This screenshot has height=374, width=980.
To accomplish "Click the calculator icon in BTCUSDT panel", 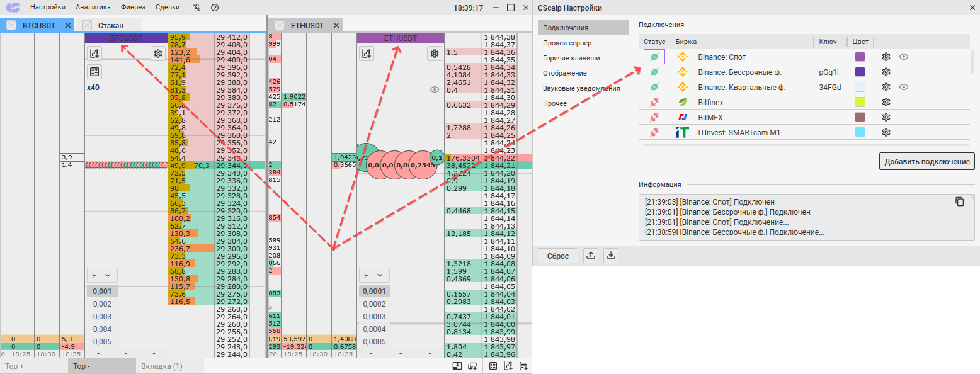I will (94, 71).
